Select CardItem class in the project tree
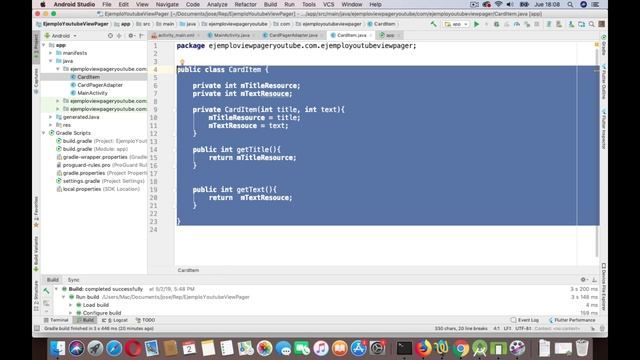 pyautogui.click(x=88, y=77)
